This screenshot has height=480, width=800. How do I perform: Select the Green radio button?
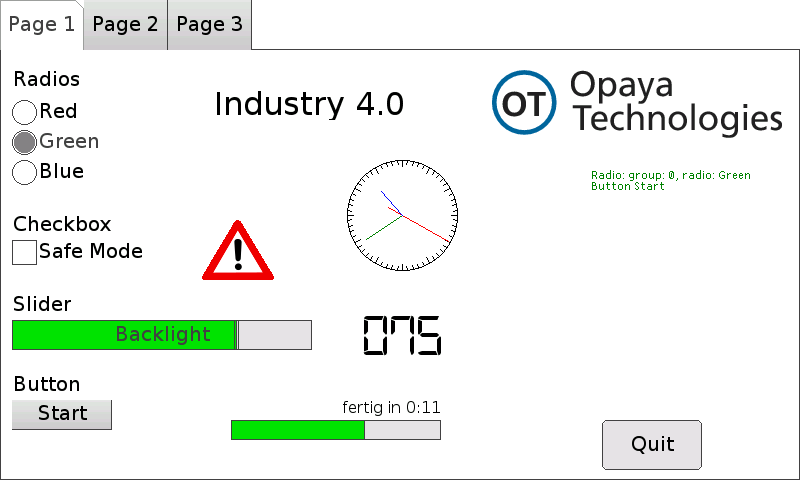24,142
